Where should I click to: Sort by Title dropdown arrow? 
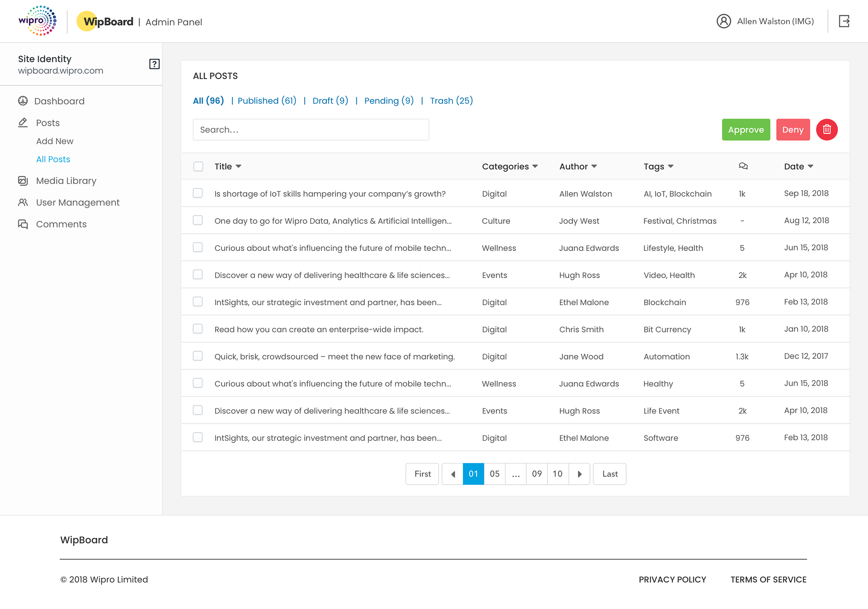(x=239, y=166)
